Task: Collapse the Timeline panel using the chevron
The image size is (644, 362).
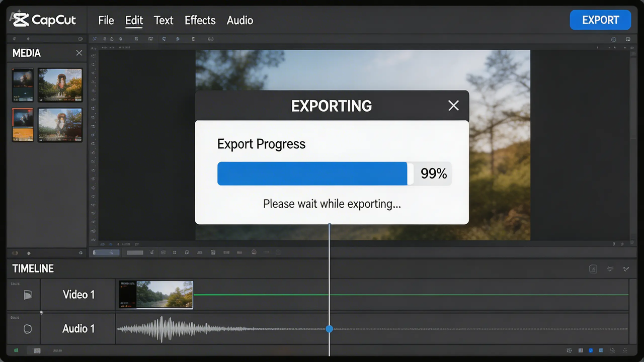Action: coord(626,268)
